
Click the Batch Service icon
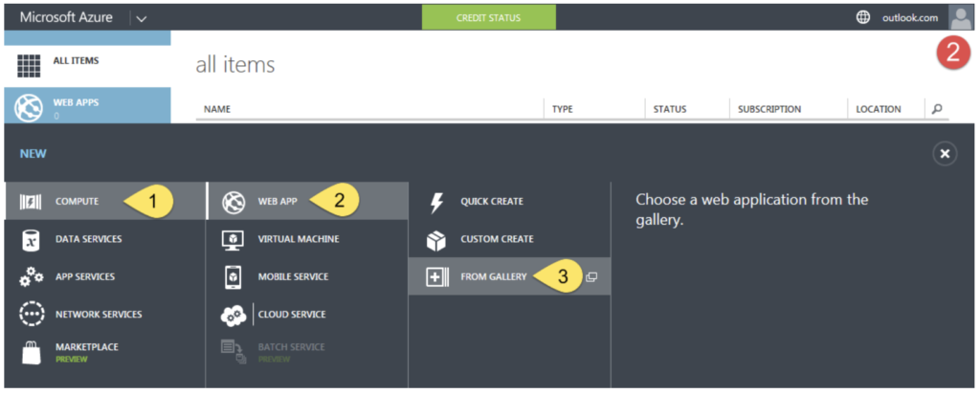point(234,352)
